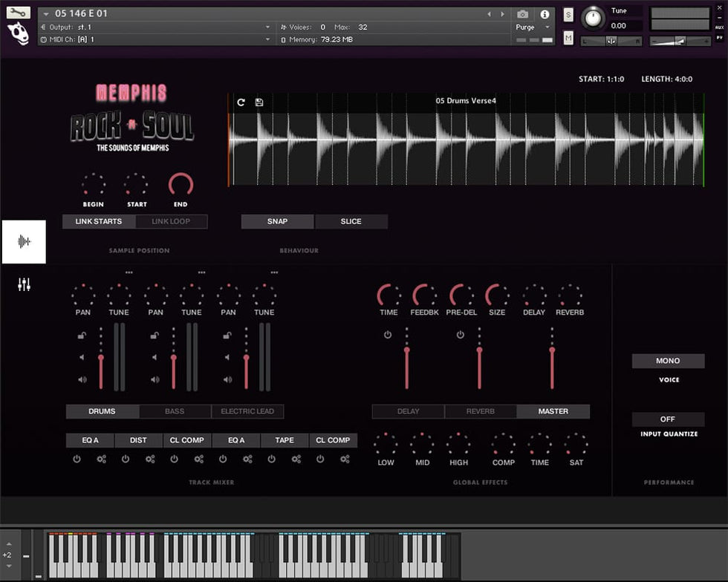Open the instrument info icon
The image size is (728, 582).
point(545,14)
